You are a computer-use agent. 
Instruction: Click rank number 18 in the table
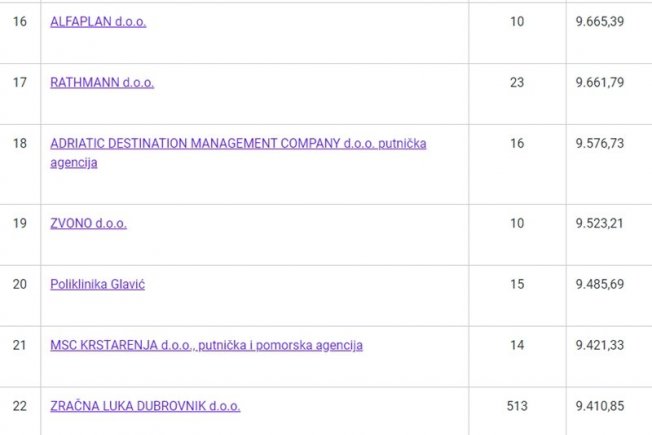(x=20, y=144)
